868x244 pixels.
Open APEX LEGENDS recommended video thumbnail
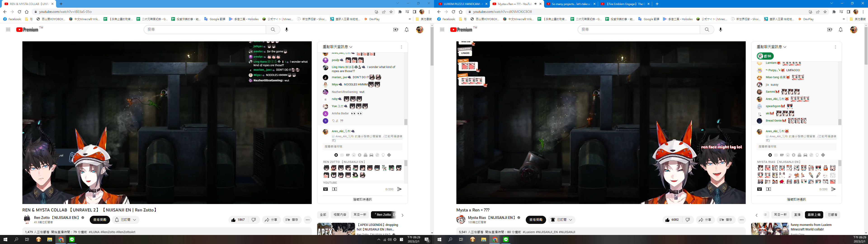tap(336, 229)
